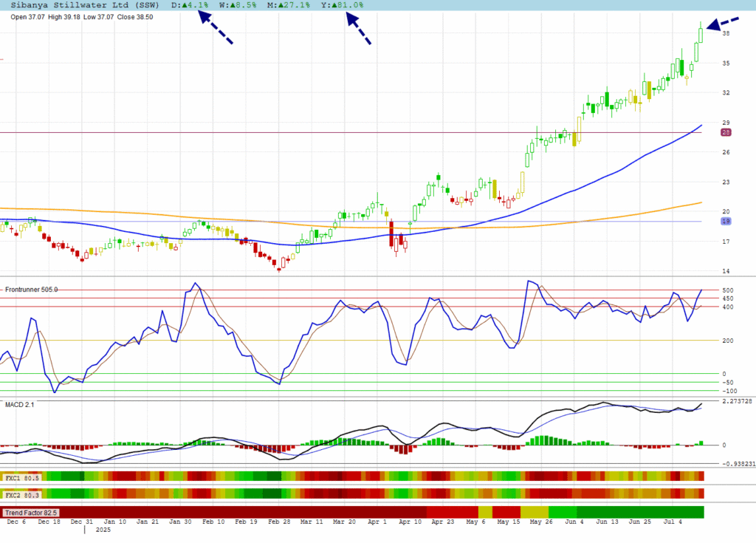Click the FXC2 80.3 label
The height and width of the screenshot is (543, 756).
point(22,495)
